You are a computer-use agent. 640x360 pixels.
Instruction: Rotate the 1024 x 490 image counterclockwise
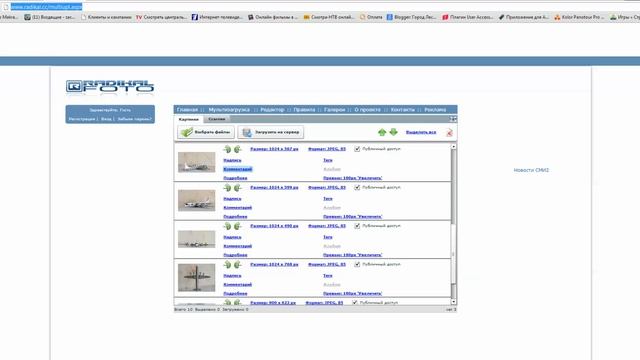coord(227,226)
